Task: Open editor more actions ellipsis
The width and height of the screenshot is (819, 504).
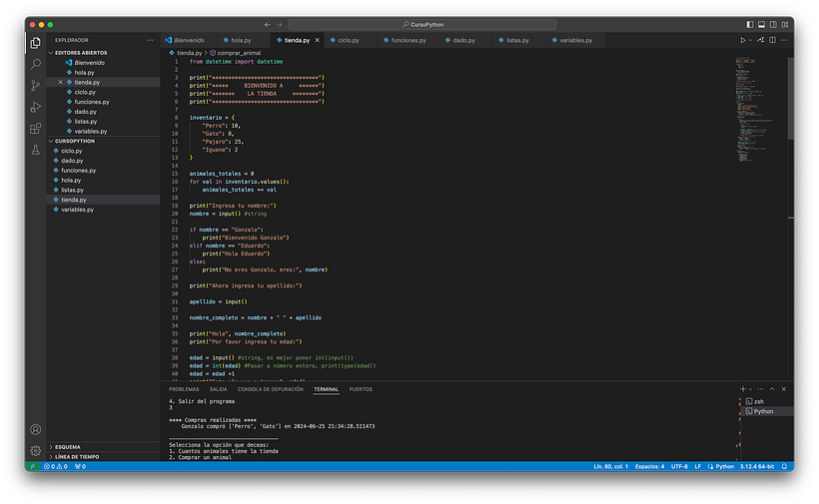Action: pos(784,40)
